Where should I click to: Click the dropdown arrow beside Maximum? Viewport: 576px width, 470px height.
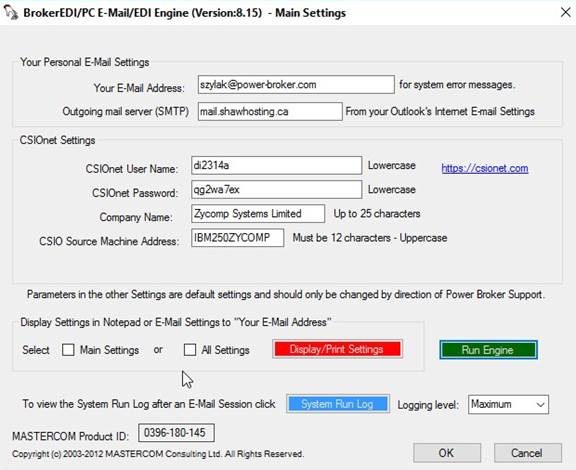540,405
